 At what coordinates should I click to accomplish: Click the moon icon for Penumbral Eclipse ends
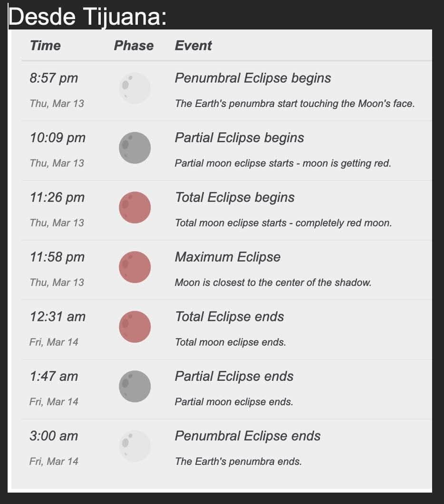pos(135,446)
